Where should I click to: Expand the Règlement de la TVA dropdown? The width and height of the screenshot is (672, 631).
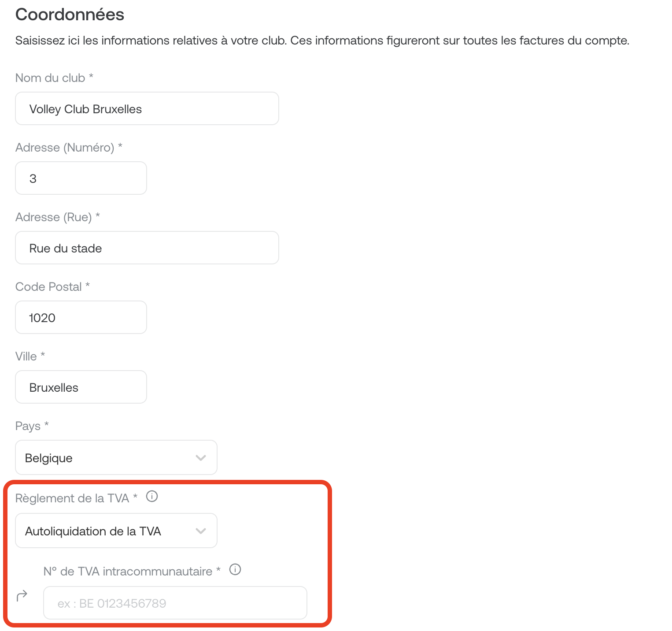(x=116, y=531)
